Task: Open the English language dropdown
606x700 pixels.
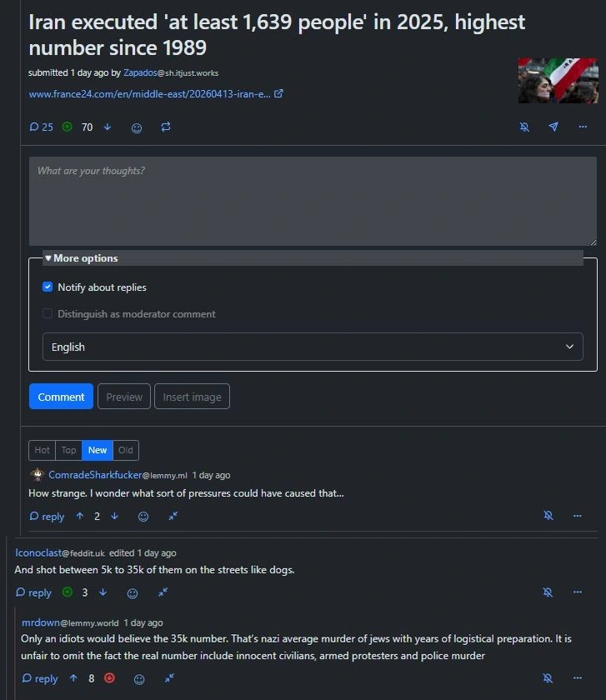Action: 313,347
